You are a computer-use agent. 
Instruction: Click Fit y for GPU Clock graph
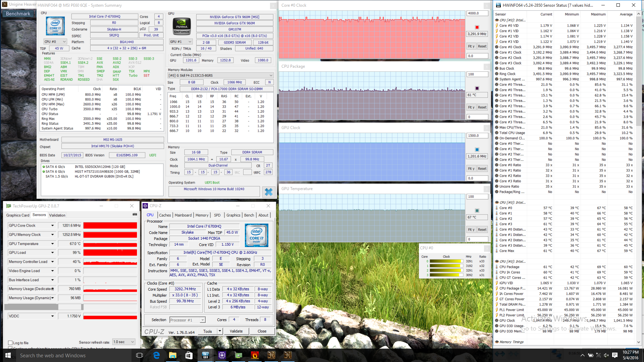coord(471,169)
